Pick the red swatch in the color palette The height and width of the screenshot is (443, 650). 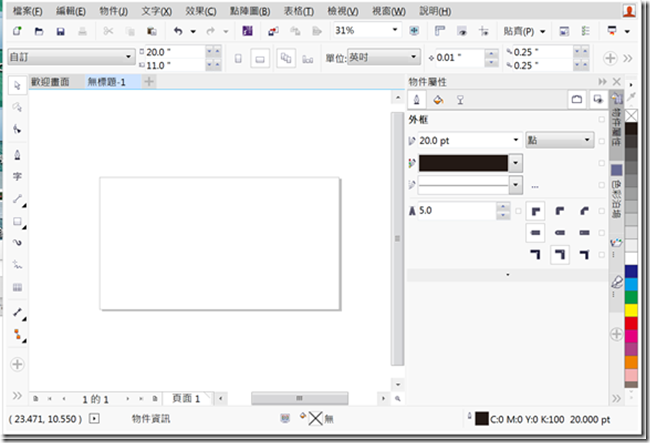[631, 323]
